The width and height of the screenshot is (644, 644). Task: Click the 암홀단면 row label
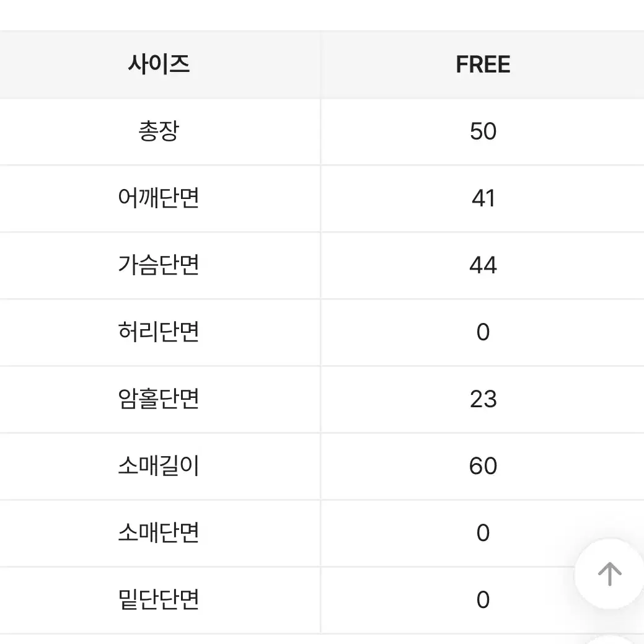click(x=159, y=399)
